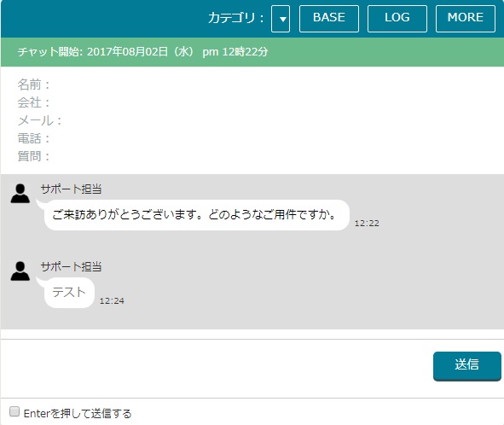Click the Enterを押して送信する label text
The image size is (504, 425).
(78, 413)
